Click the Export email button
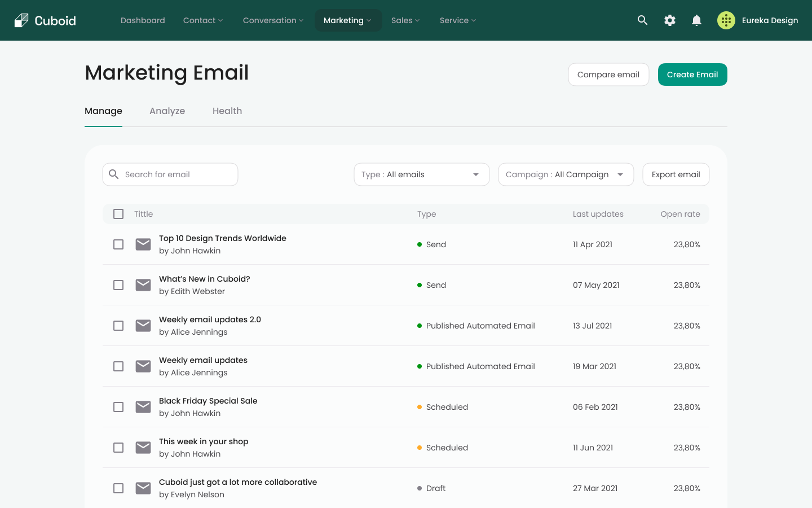This screenshot has width=812, height=508. pyautogui.click(x=676, y=174)
